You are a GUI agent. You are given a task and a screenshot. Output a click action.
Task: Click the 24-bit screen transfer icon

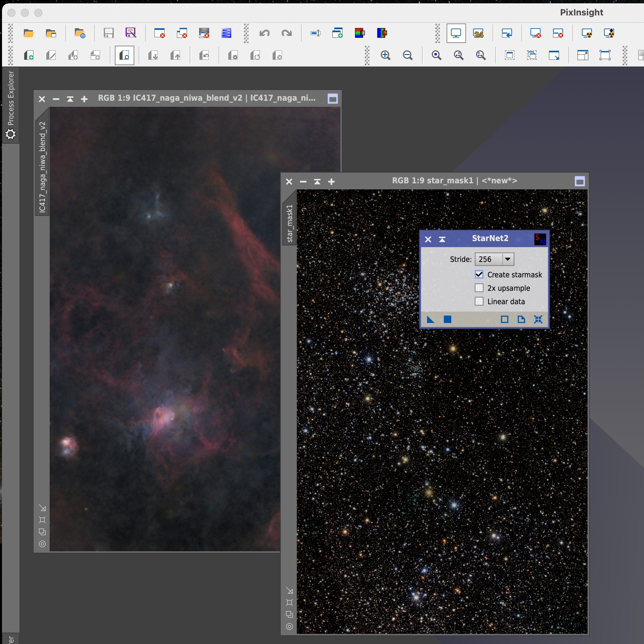coord(478,33)
